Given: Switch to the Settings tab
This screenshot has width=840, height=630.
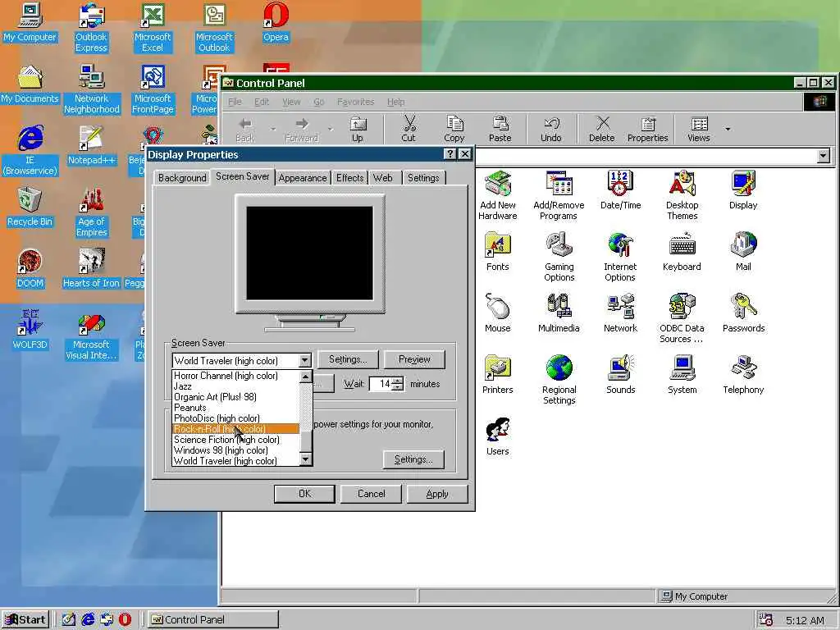Looking at the screenshot, I should point(423,178).
